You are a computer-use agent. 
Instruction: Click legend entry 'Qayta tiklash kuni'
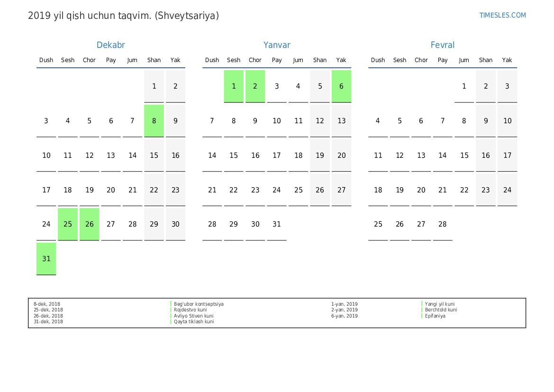[x=194, y=322]
